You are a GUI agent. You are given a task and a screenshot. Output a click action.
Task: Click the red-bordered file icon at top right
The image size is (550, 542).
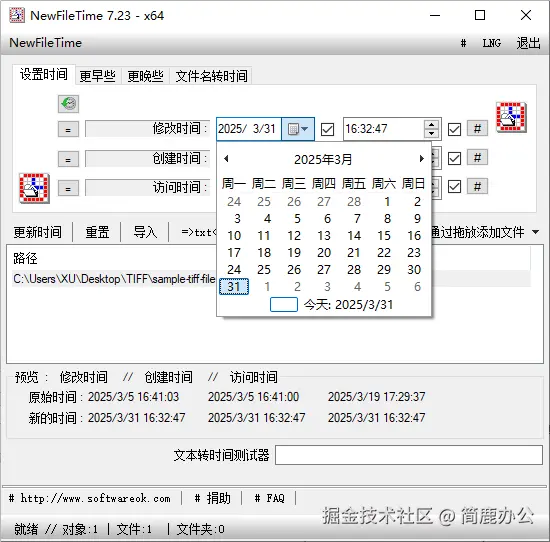pyautogui.click(x=511, y=117)
